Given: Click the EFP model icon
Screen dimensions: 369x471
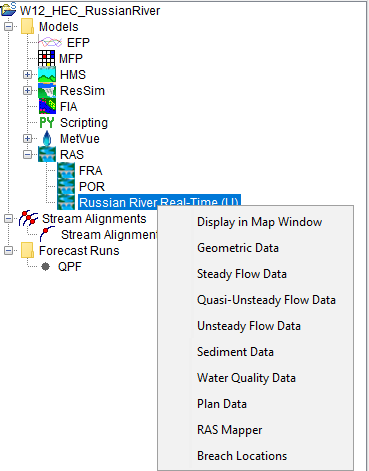Looking at the screenshot, I should point(50,43).
